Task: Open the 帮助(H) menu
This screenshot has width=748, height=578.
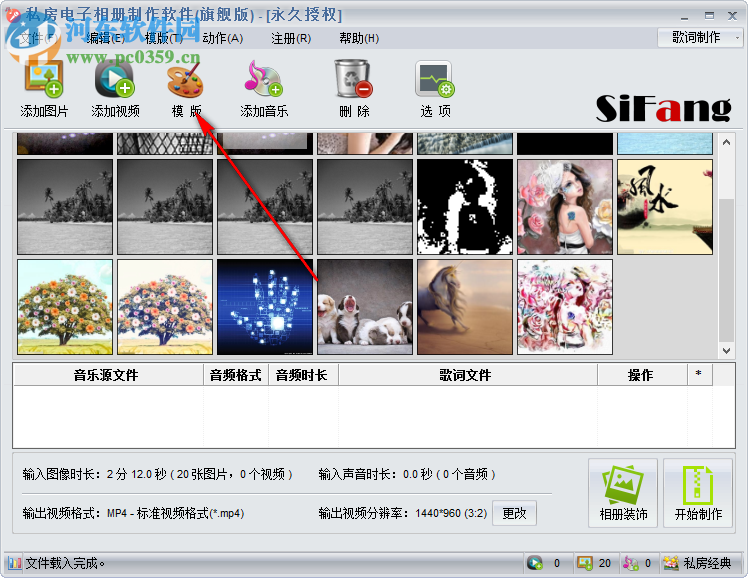Action: click(359, 38)
